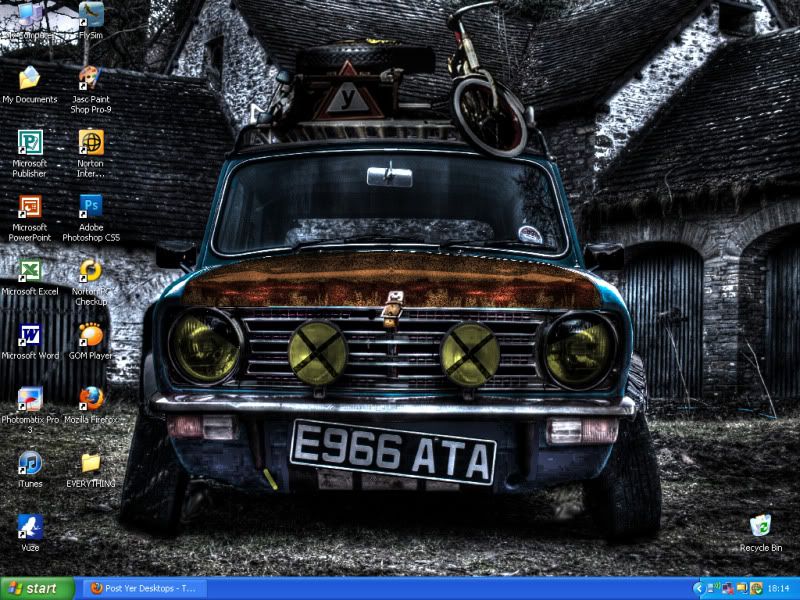The image size is (800, 600).
Task: Click the Norton PC Checkup icon
Action: click(90, 272)
